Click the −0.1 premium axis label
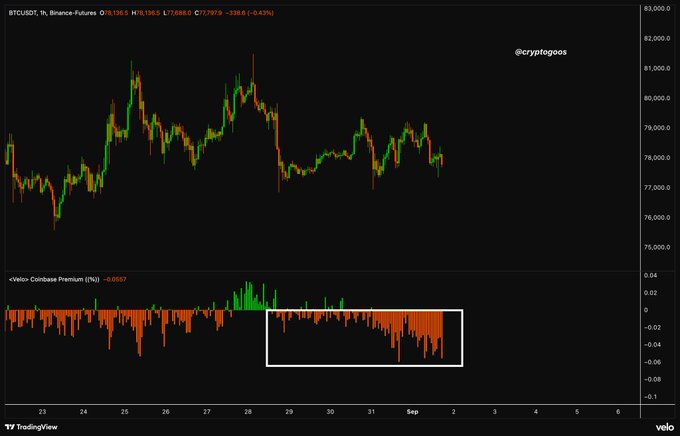 tap(651, 397)
